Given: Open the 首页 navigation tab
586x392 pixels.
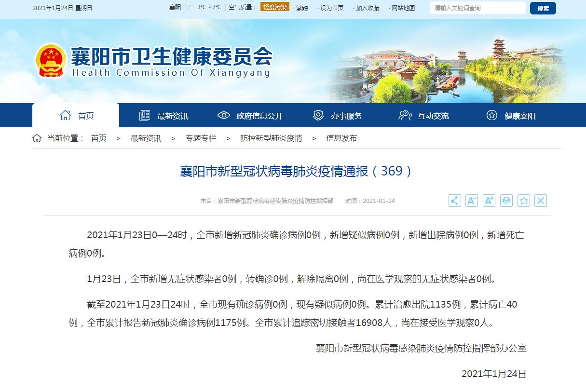Looking at the screenshot, I should point(76,115).
